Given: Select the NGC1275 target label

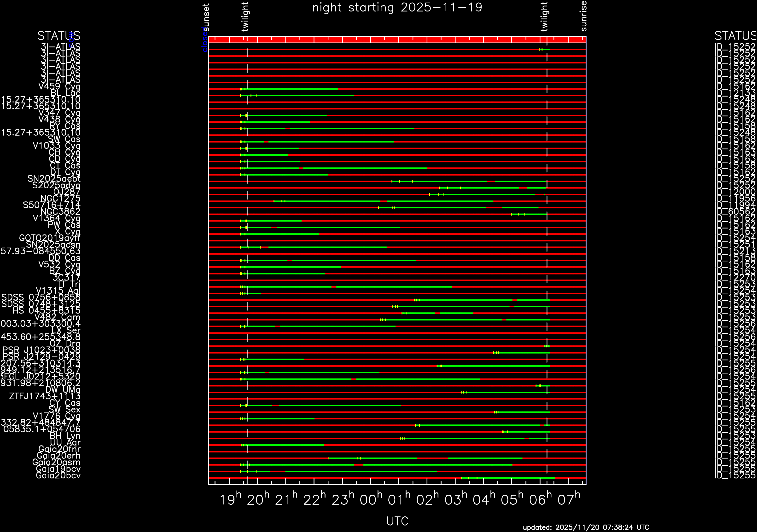Looking at the screenshot, I should [x=60, y=199].
